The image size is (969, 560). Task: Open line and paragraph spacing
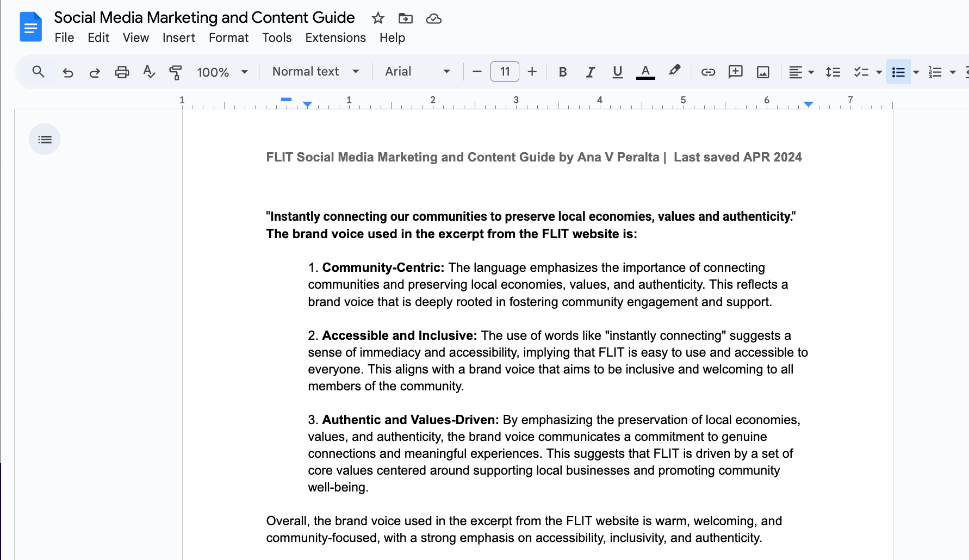click(x=833, y=72)
